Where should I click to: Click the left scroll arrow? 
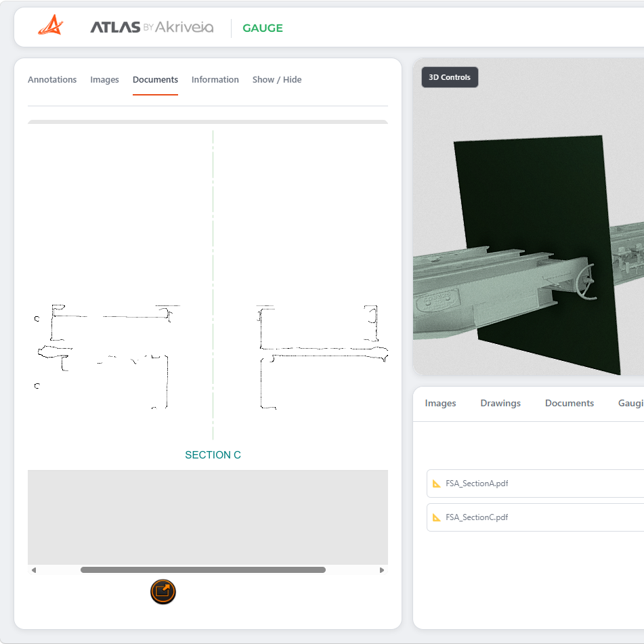(x=34, y=570)
